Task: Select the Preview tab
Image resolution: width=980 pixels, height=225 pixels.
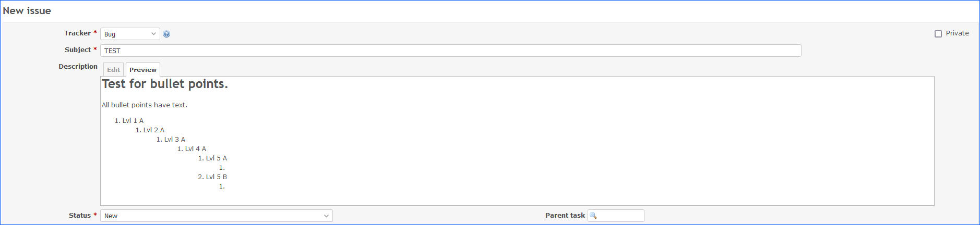Action: coord(143,70)
